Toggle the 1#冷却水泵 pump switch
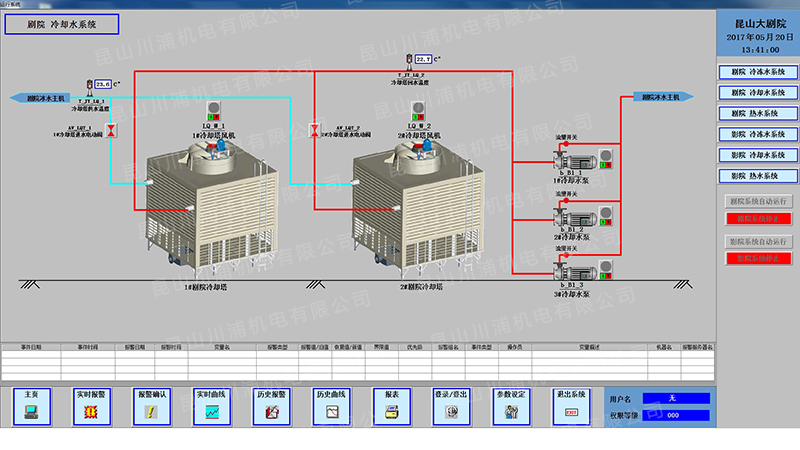Screen dimensions: 800x450 pos(604,153)
